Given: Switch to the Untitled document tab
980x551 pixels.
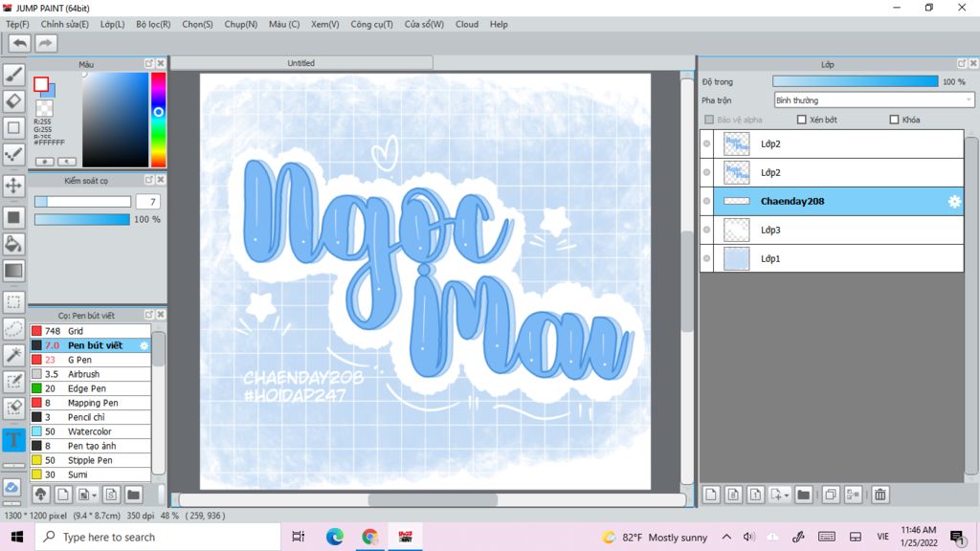Looking at the screenshot, I should point(301,63).
